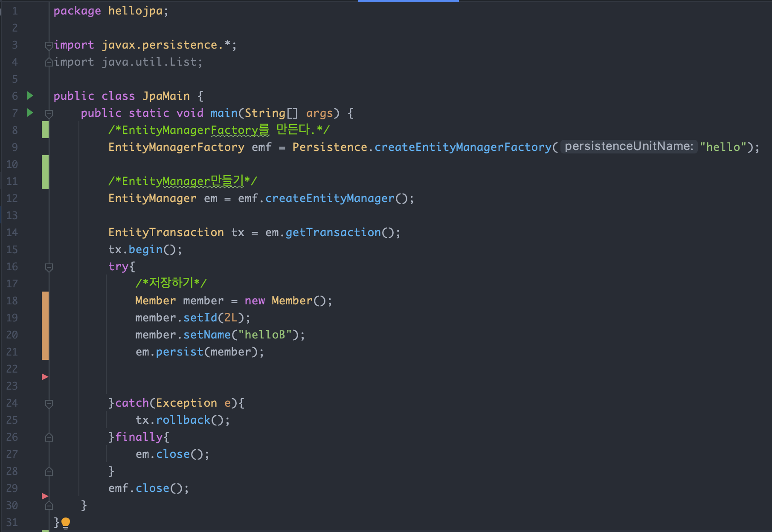Click the comment /*저장하기*/
Image resolution: width=772 pixels, height=532 pixels.
tap(171, 283)
